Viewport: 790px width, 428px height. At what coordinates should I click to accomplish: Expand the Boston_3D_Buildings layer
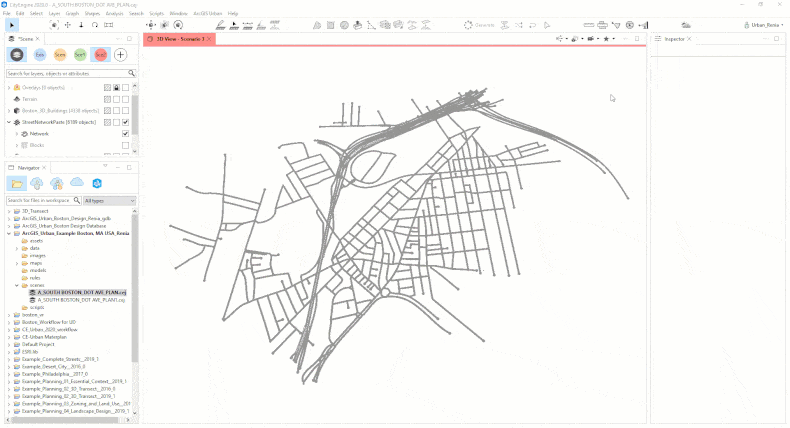click(9, 111)
